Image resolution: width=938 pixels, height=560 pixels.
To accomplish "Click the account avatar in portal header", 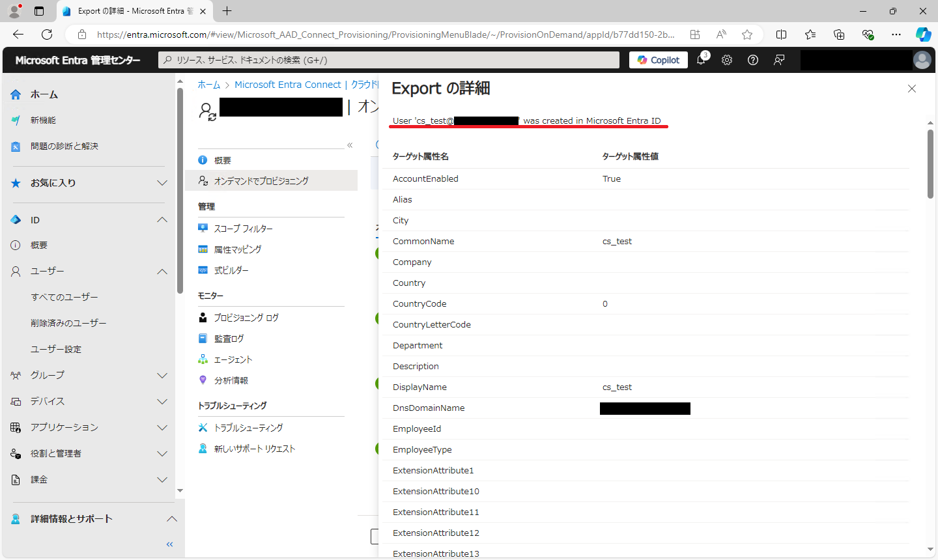I will 922,60.
